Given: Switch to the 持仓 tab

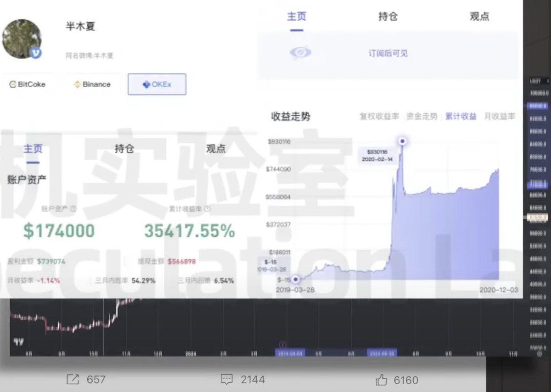Looking at the screenshot, I should click(388, 16).
